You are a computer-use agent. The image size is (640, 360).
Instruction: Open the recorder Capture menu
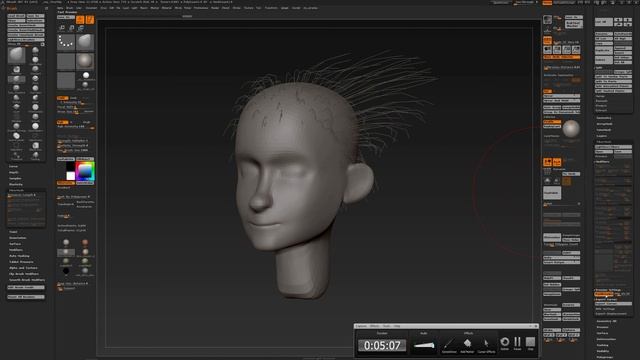[x=361, y=326]
